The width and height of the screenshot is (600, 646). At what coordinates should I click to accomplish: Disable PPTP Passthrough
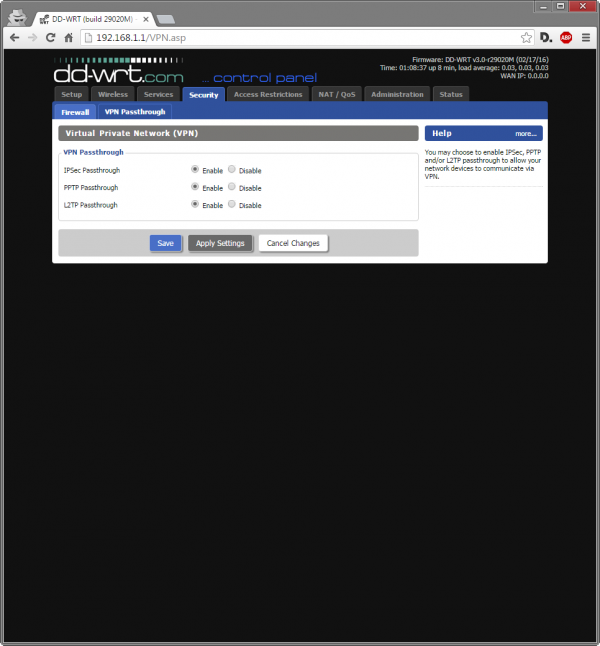pos(232,187)
